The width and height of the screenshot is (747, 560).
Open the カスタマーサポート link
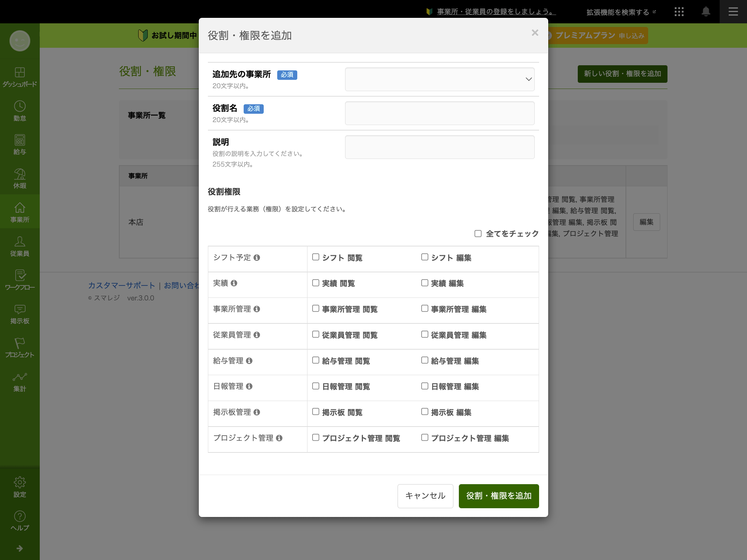click(122, 285)
